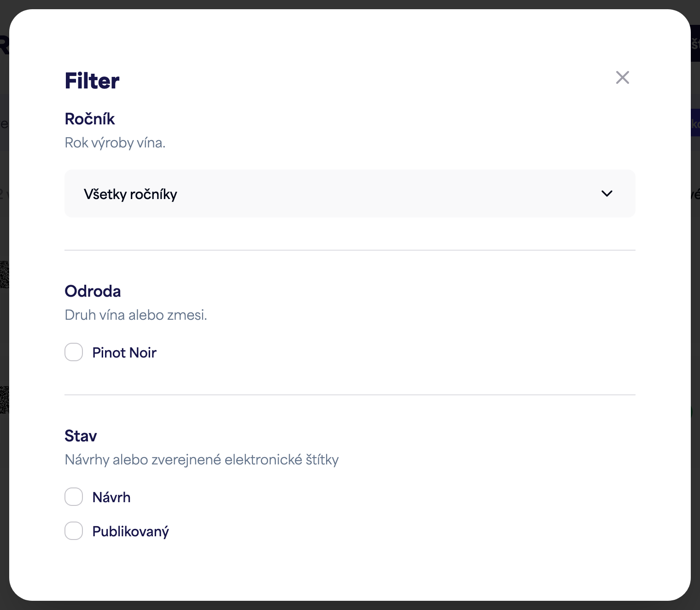The width and height of the screenshot is (700, 610).
Task: Click the Odroda section heading
Action: coord(93,291)
